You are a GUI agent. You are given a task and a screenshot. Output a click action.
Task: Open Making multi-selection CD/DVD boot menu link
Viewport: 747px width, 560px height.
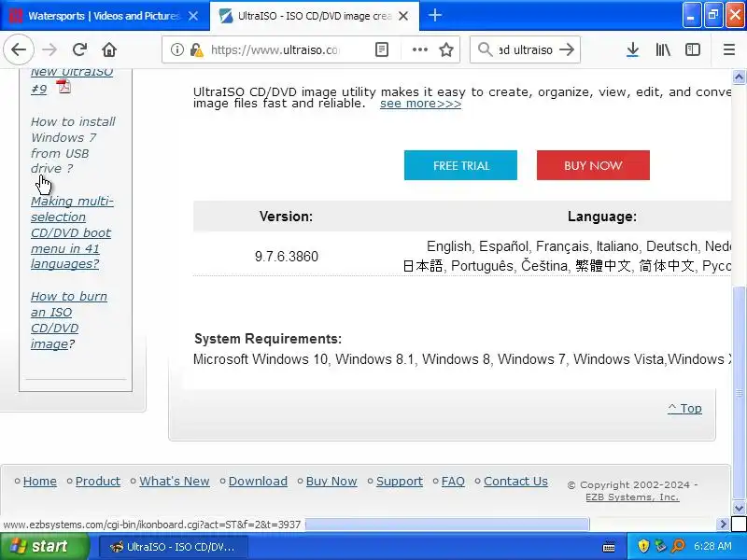coord(72,232)
